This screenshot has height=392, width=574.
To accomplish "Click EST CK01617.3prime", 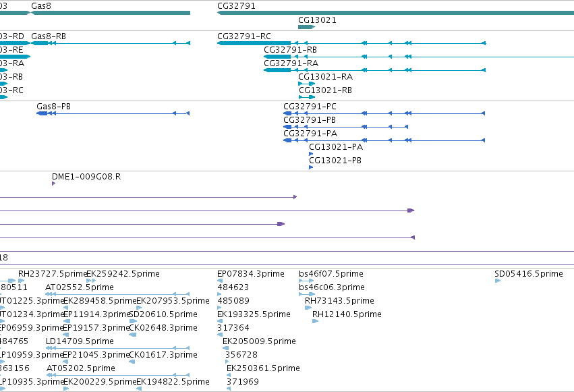I will [x=132, y=362].
